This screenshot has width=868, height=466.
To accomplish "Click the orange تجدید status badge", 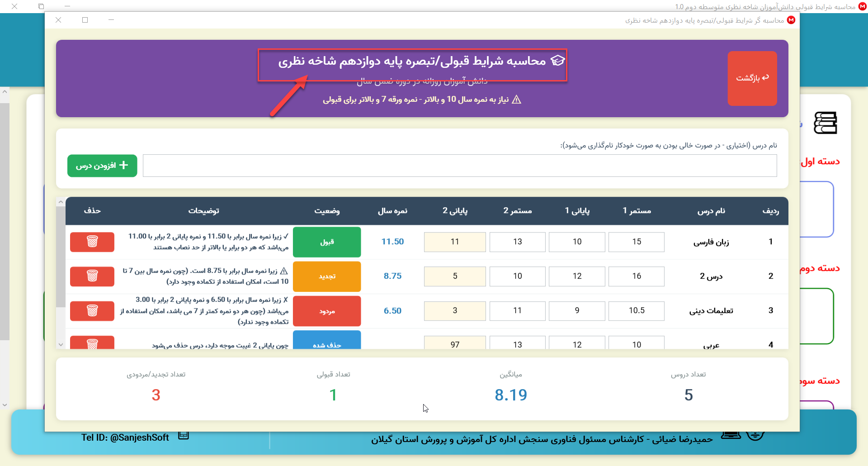I will (327, 276).
